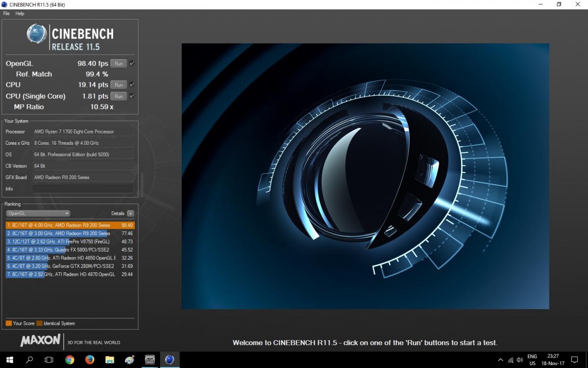
Task: Open the Windows Start menu
Action: 9,360
